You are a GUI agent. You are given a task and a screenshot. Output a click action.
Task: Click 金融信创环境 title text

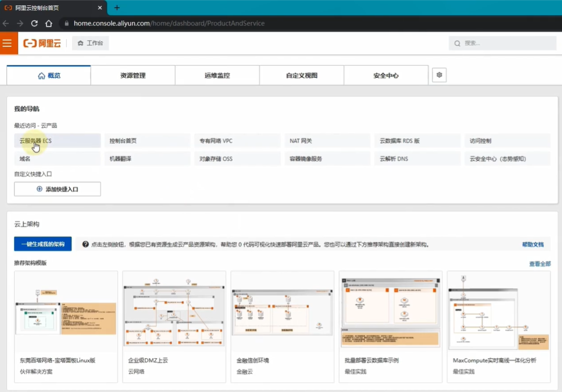[253, 360]
